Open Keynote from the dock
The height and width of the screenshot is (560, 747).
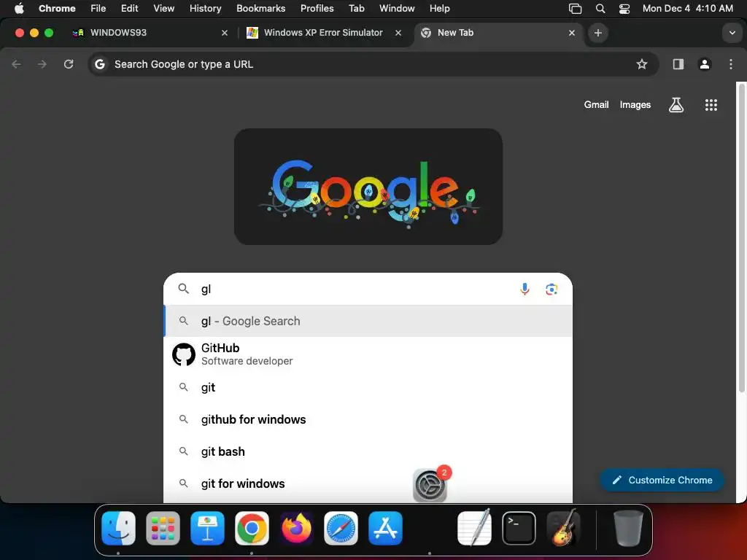coord(207,528)
